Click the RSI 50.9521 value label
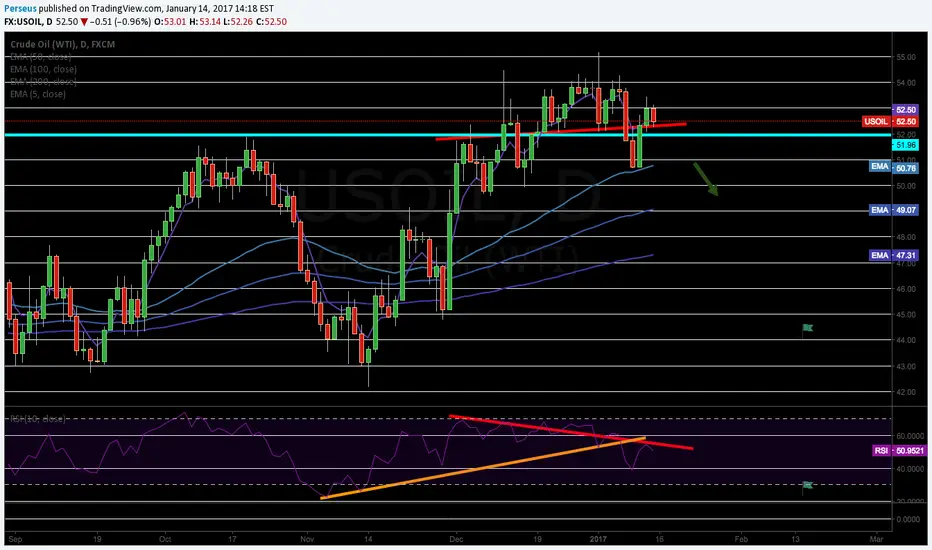The height and width of the screenshot is (550, 932). [899, 451]
